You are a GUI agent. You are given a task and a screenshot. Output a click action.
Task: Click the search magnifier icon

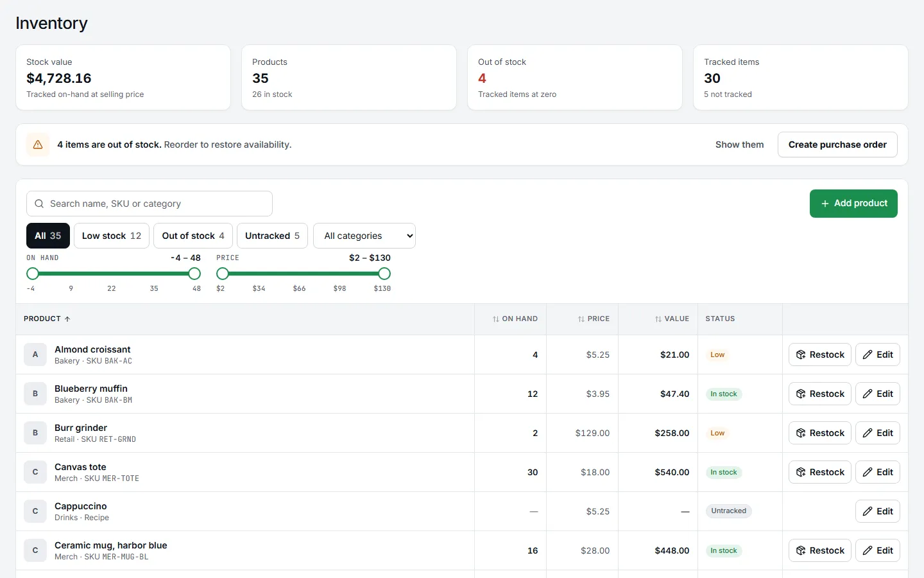tap(39, 204)
